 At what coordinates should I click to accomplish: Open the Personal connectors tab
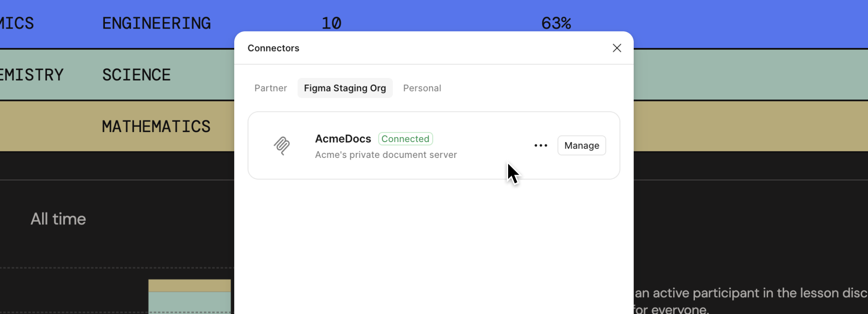pos(422,88)
